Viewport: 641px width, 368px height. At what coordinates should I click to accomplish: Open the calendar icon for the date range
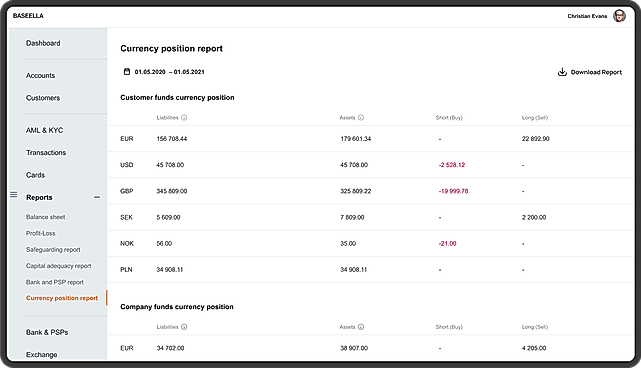tap(127, 72)
